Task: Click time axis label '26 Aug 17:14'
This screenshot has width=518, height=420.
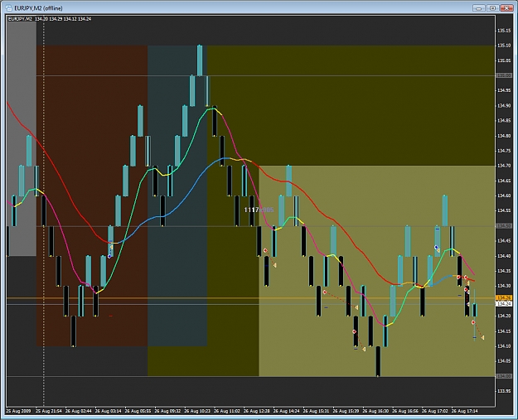Action: 465,411
